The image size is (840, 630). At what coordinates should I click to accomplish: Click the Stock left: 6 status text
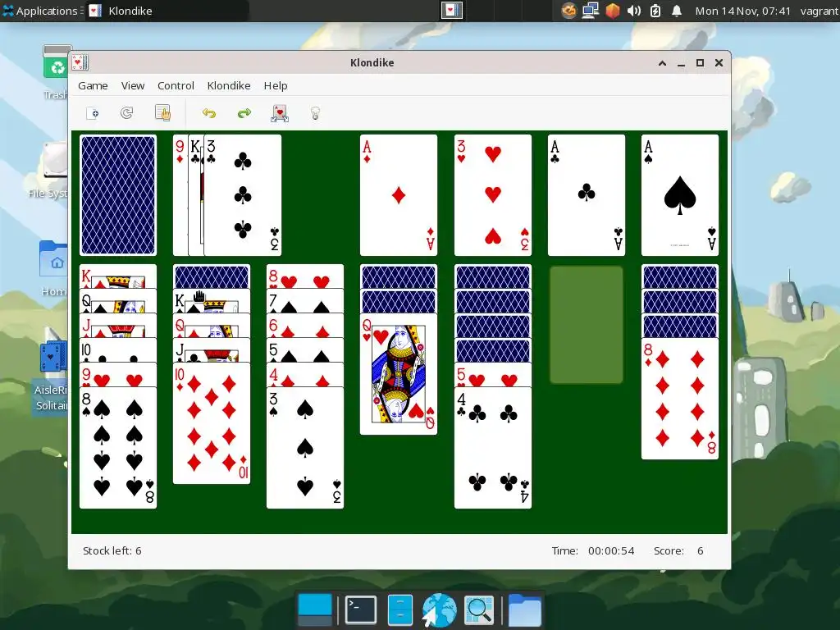[112, 550]
